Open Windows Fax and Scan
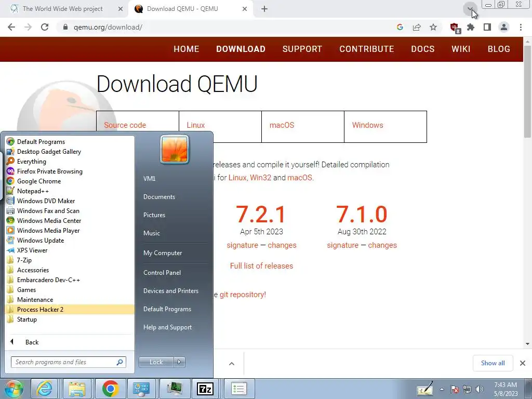This screenshot has width=532, height=399. click(43, 210)
